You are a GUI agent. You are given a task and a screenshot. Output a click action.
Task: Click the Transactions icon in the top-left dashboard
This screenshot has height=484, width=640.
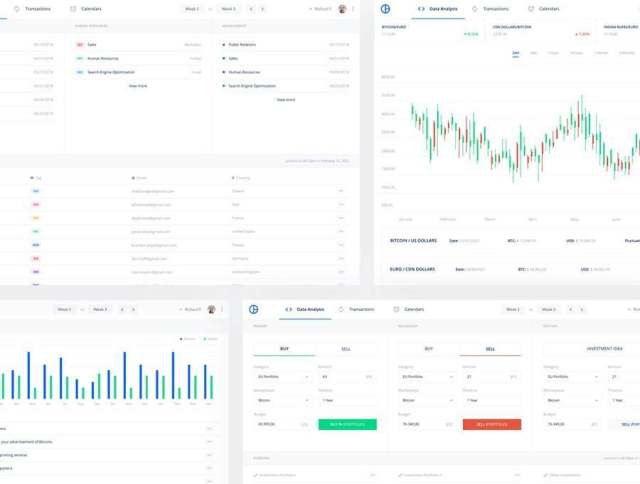click(17, 9)
